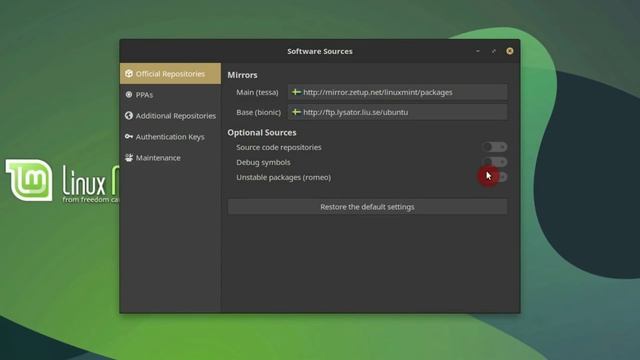The height and width of the screenshot is (360, 640).
Task: Click the 'Main (tessa)' label
Action: [257, 92]
